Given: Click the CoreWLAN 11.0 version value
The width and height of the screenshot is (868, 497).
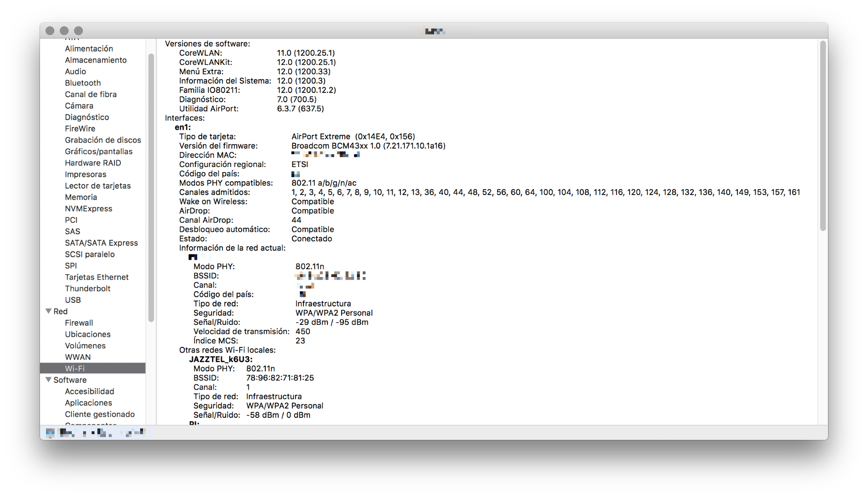Looking at the screenshot, I should coord(306,53).
